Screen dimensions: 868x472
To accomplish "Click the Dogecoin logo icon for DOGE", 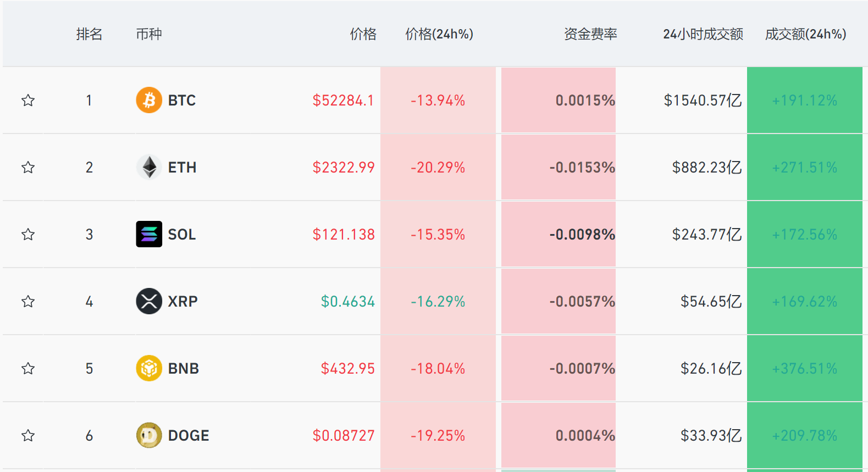I will (148, 435).
